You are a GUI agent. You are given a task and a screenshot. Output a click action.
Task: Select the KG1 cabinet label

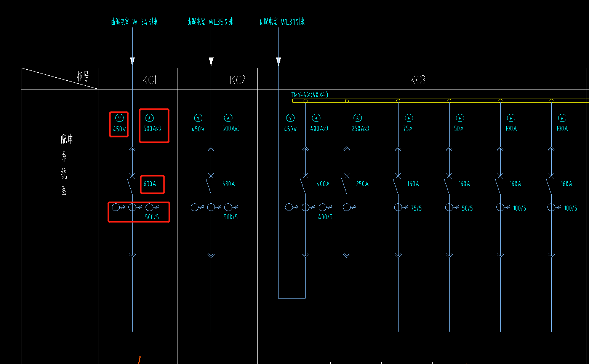[x=149, y=80]
